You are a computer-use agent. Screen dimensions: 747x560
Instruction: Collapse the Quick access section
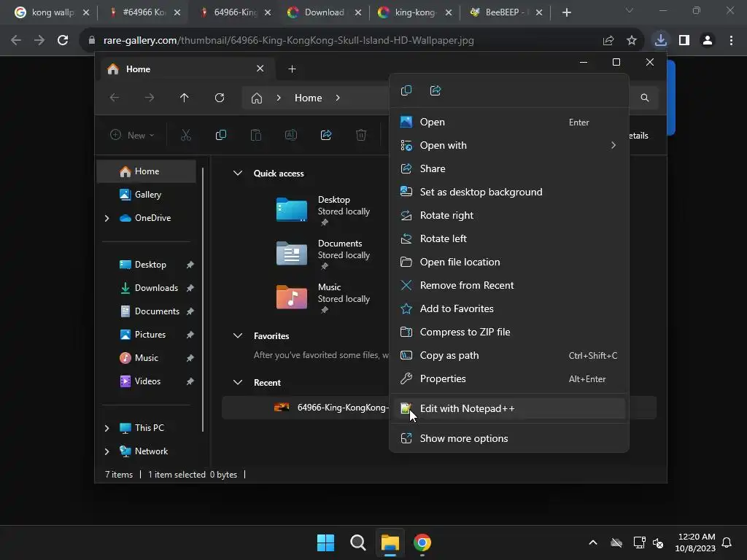pos(238,174)
